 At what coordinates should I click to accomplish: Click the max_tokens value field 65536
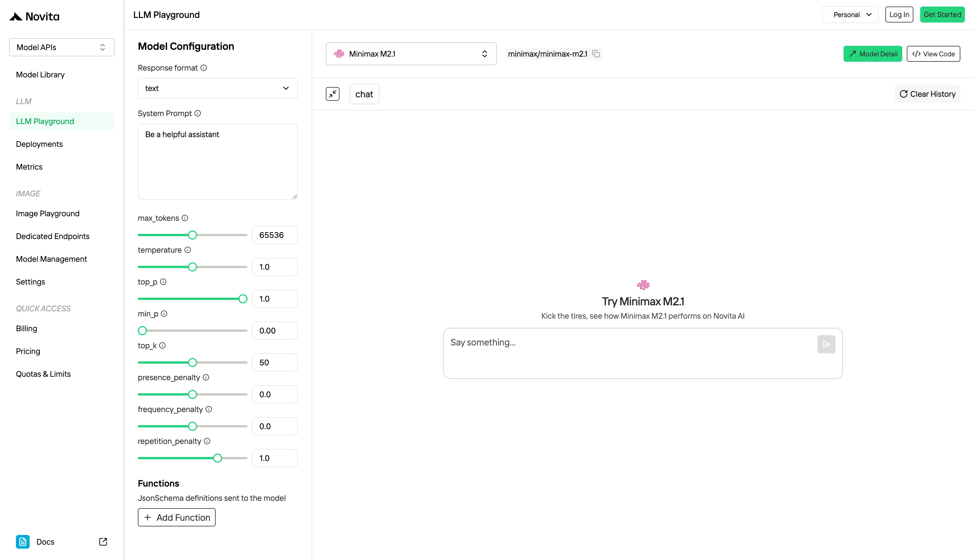275,235
